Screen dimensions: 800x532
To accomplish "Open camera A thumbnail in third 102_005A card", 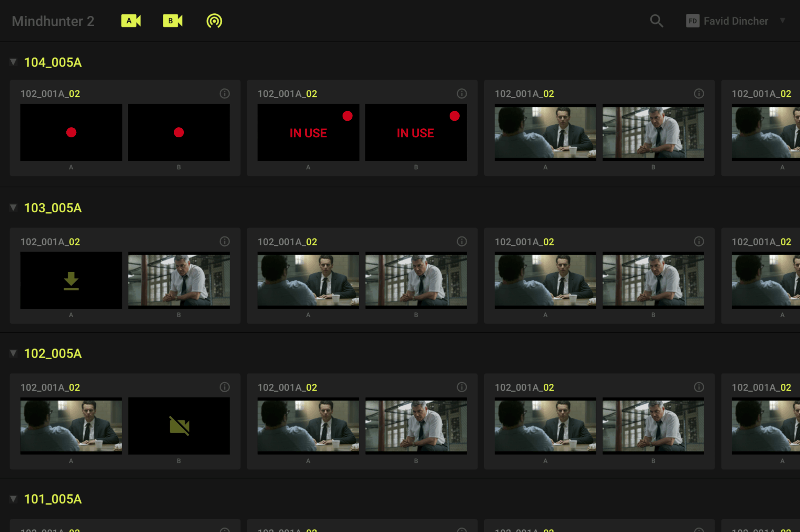I will [545, 426].
